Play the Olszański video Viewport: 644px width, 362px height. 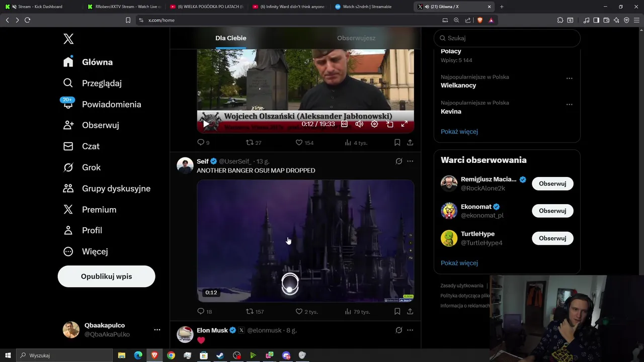pyautogui.click(x=206, y=124)
